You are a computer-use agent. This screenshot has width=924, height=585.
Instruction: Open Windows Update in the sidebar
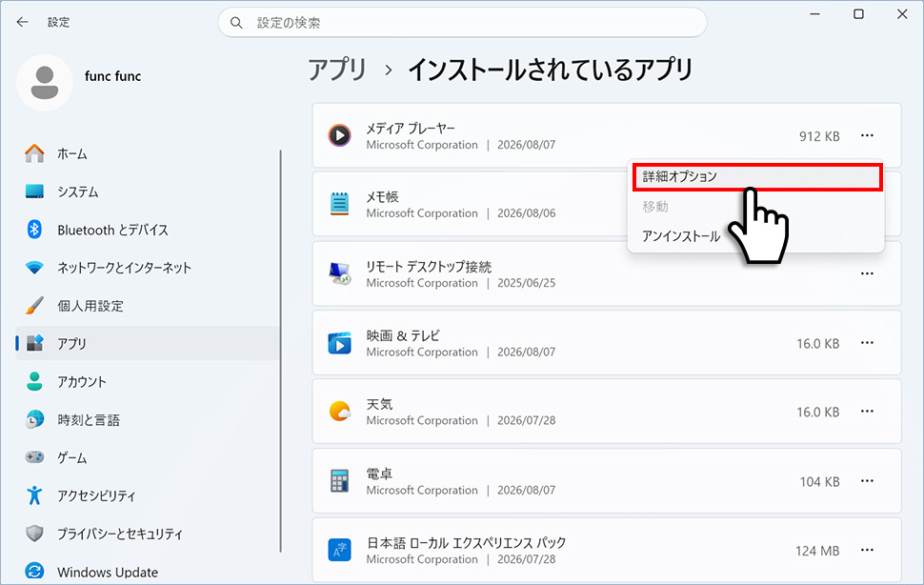148,572
